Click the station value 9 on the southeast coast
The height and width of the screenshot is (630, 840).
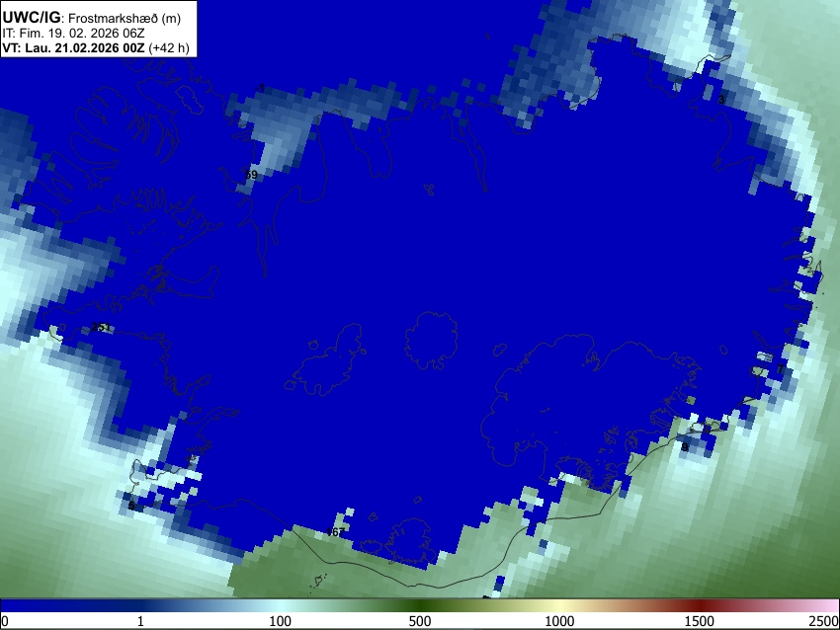[685, 446]
